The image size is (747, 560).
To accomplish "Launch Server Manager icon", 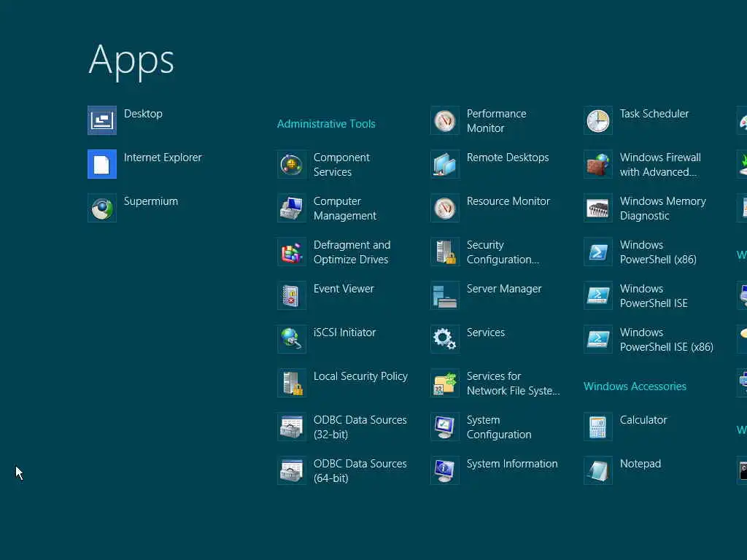I will 445,296.
